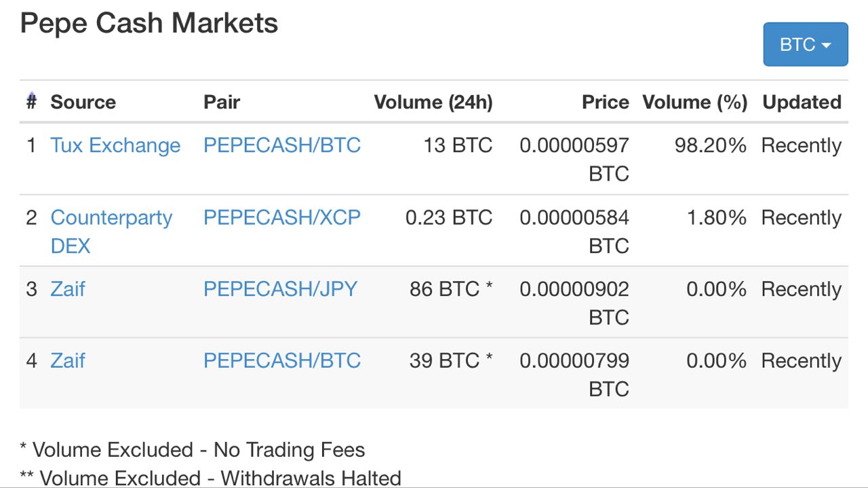This screenshot has height=488, width=868.
Task: Open the PEPECASH/JPY pair link
Action: click(280, 289)
